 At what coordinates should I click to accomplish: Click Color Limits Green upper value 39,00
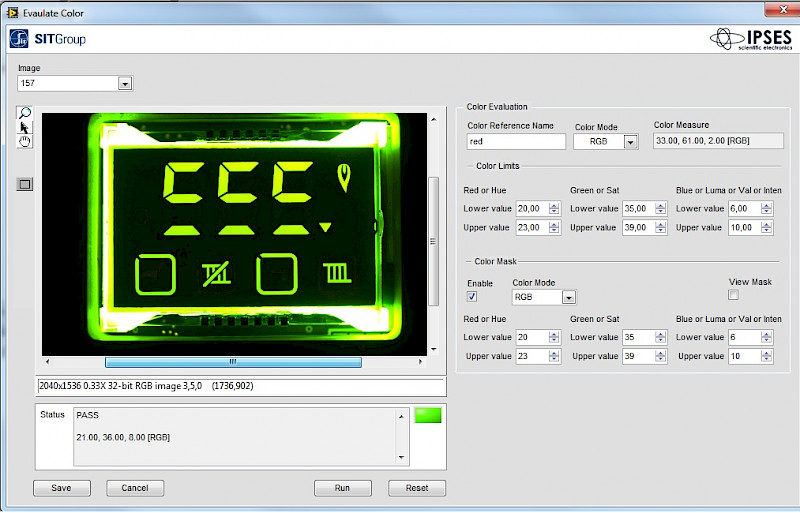pos(639,228)
